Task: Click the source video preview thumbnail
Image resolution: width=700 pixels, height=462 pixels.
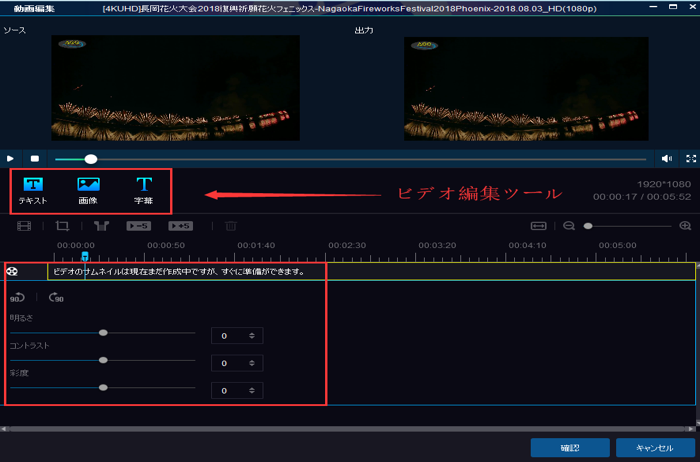Action: click(175, 88)
